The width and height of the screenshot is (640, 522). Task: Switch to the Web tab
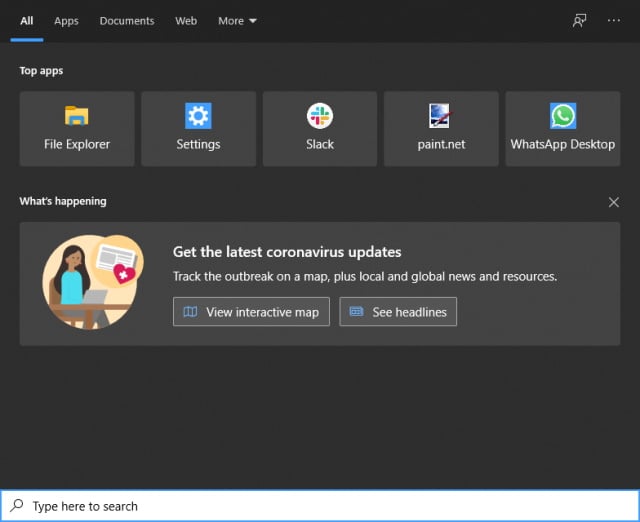pyautogui.click(x=186, y=21)
